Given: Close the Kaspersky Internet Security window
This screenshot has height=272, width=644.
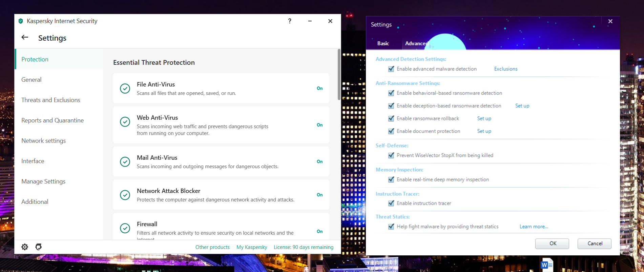Looking at the screenshot, I should (330, 21).
